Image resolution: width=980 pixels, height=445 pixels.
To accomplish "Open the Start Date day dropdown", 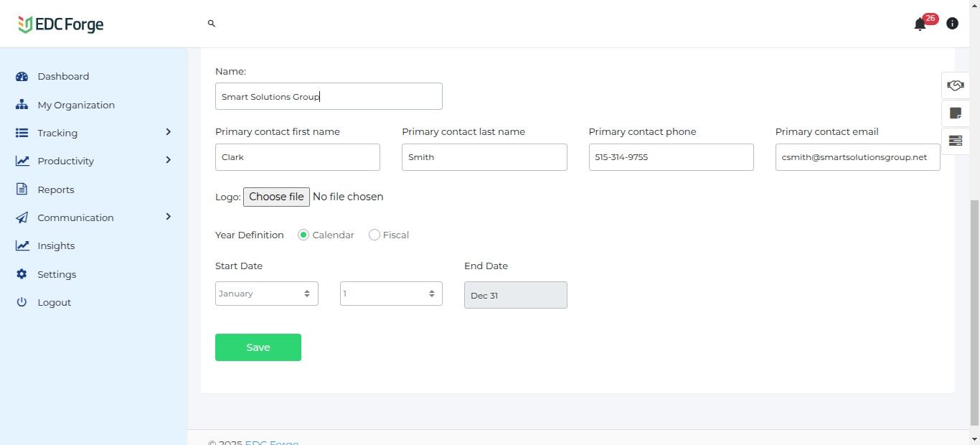I will [x=391, y=294].
